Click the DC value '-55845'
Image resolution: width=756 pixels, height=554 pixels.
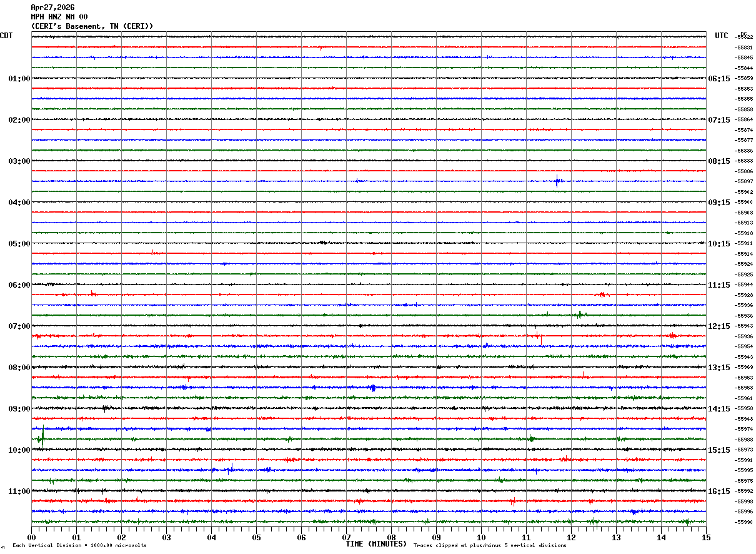coord(744,58)
